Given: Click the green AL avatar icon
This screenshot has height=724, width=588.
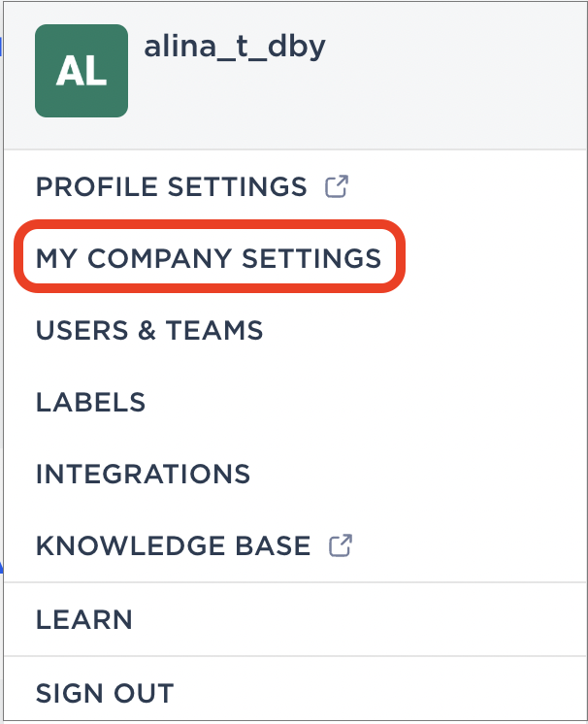Looking at the screenshot, I should point(82,71).
